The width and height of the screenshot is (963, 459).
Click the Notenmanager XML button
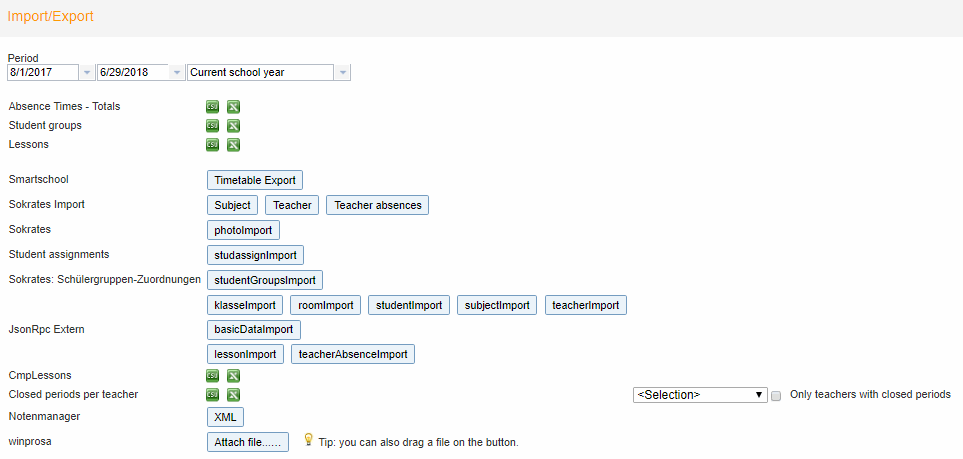coord(225,417)
